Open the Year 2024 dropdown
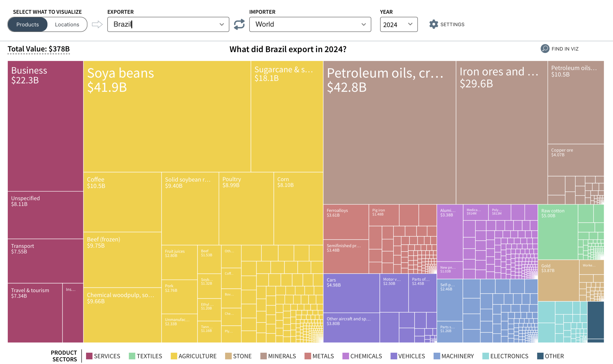Image resolution: width=613 pixels, height=364 pixels. point(398,24)
